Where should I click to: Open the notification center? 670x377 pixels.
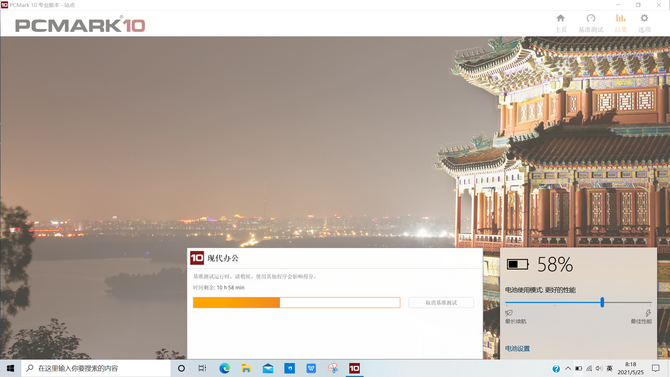656,368
